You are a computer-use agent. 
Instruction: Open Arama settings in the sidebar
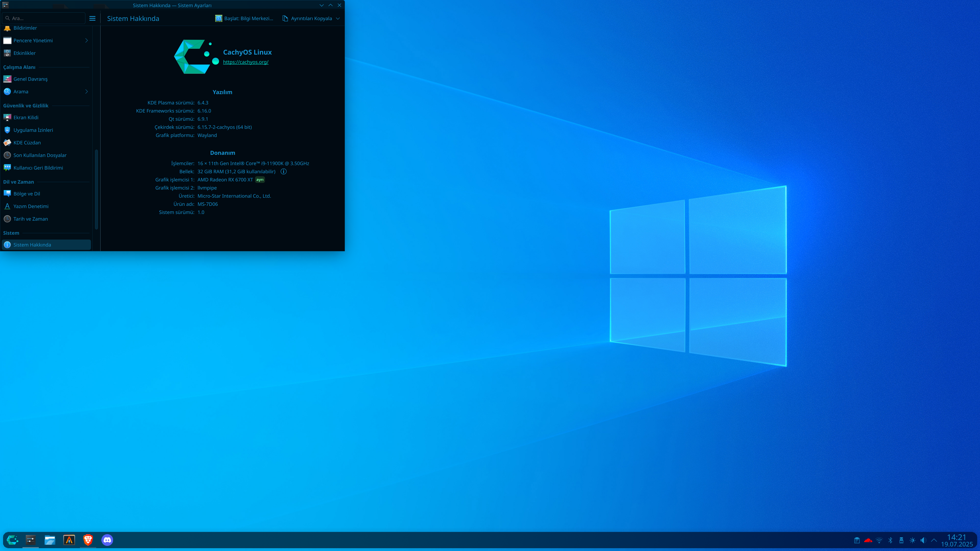click(x=46, y=92)
